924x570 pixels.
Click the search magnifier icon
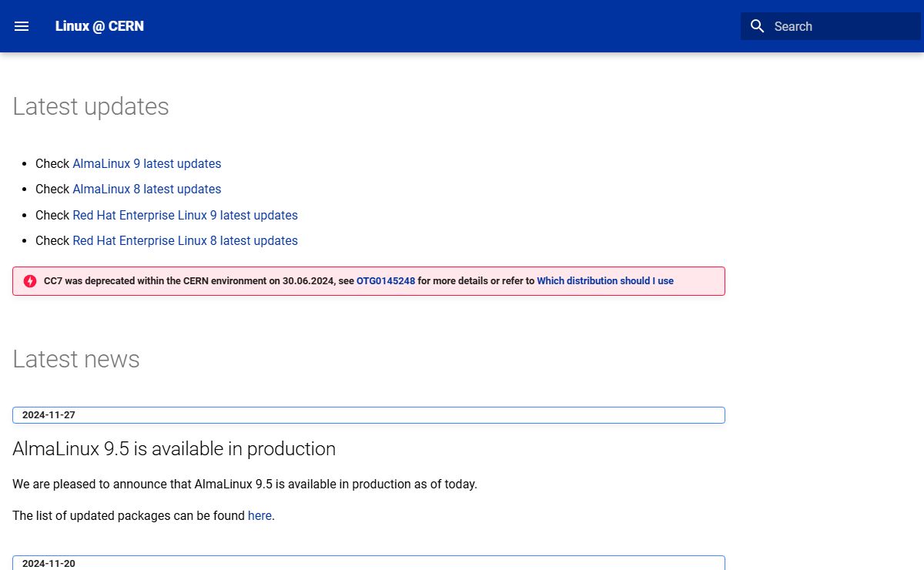tap(758, 26)
